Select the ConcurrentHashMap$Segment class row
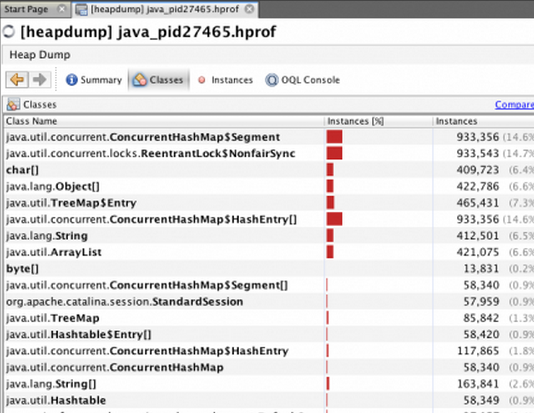Viewport: 534px width, 413px height. point(269,137)
